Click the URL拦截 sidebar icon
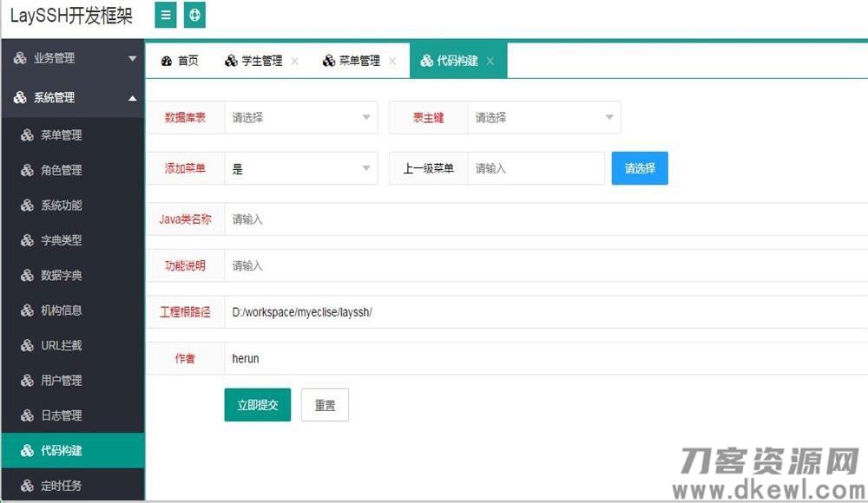The height and width of the screenshot is (503, 868). pyautogui.click(x=27, y=346)
